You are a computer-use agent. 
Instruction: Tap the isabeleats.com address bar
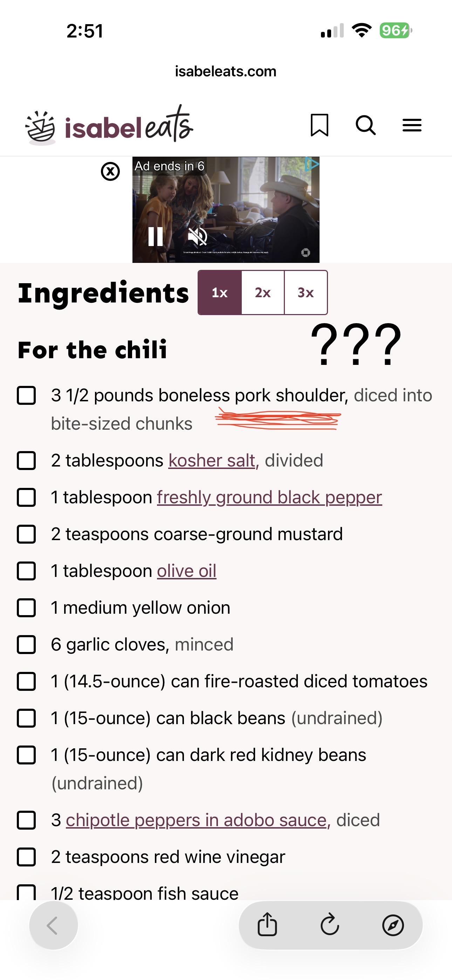[x=226, y=72]
